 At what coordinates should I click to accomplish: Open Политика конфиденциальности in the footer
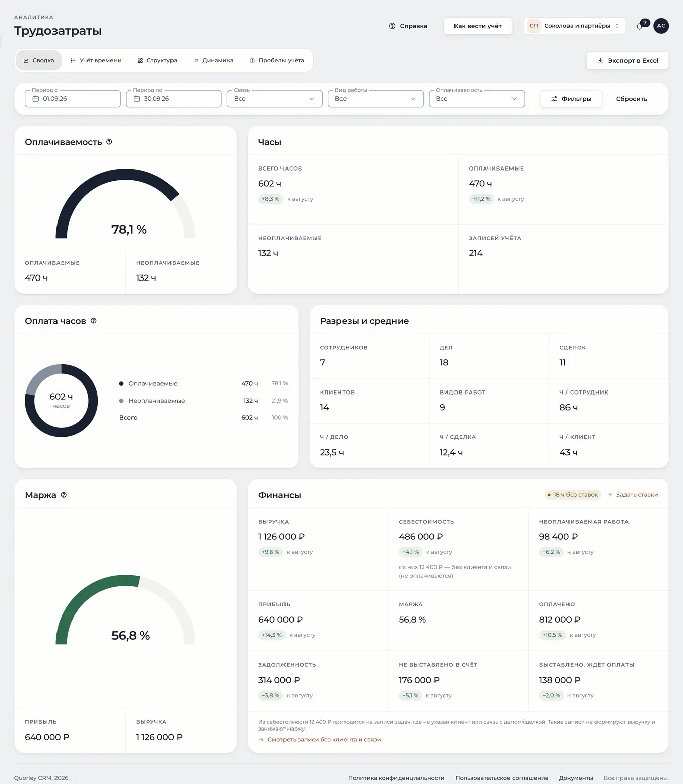point(396,778)
